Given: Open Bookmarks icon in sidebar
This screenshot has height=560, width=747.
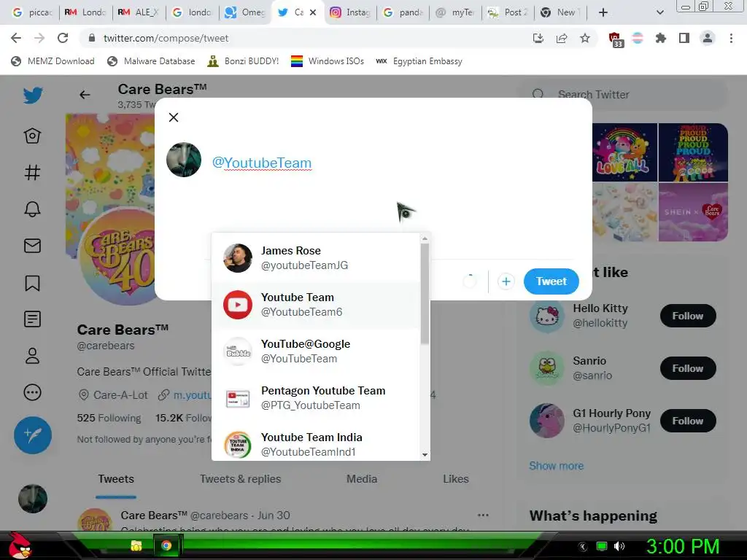Looking at the screenshot, I should 32,283.
